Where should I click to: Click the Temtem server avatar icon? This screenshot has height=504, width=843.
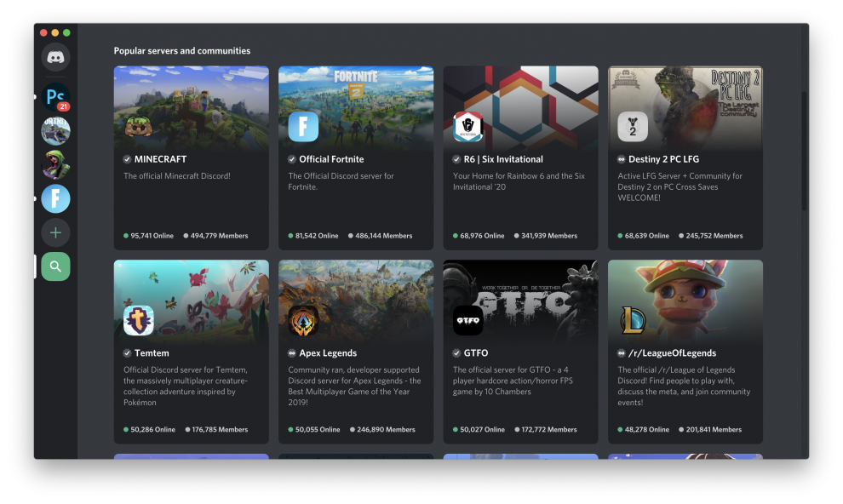(139, 321)
